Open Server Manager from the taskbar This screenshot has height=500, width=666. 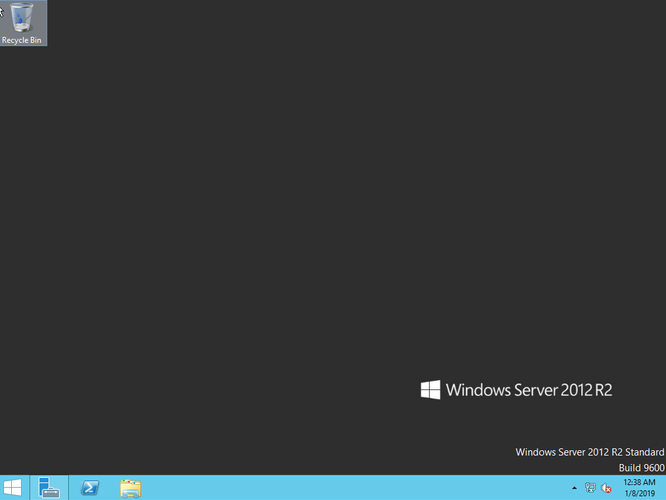pos(49,488)
